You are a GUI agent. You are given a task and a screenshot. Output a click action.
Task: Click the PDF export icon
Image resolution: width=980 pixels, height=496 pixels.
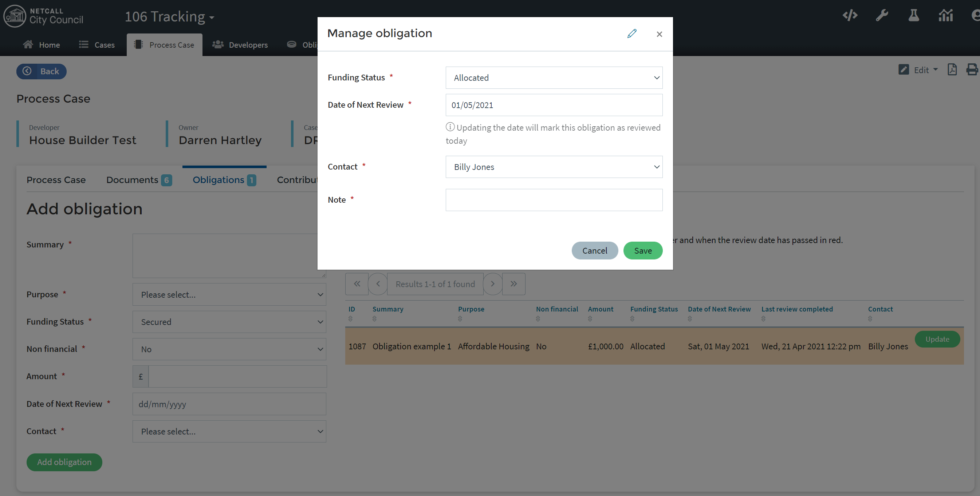(952, 70)
